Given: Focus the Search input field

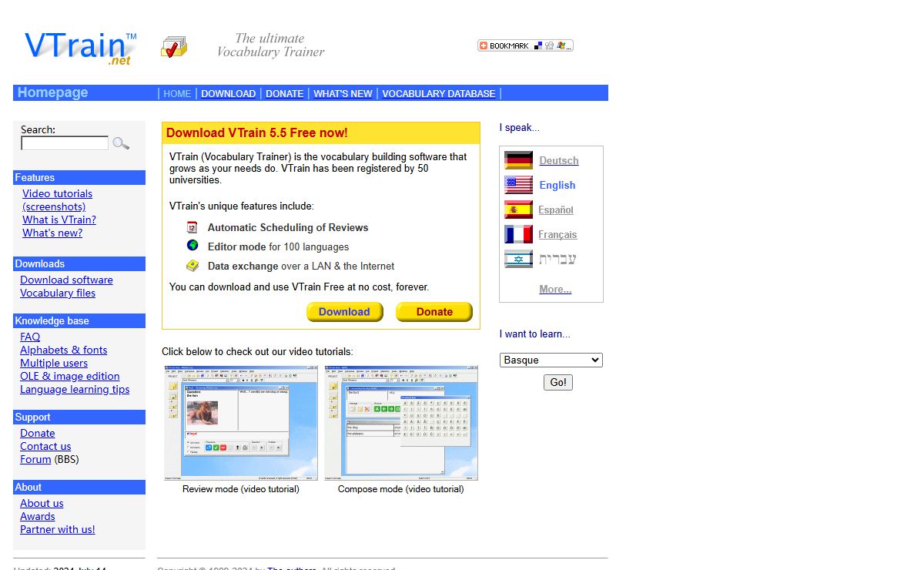Looking at the screenshot, I should point(65,143).
